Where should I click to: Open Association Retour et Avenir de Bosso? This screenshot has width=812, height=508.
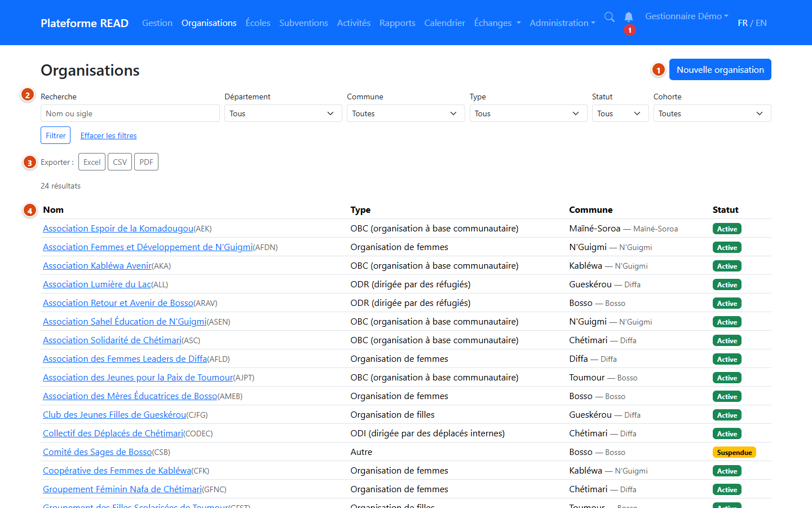tap(118, 303)
